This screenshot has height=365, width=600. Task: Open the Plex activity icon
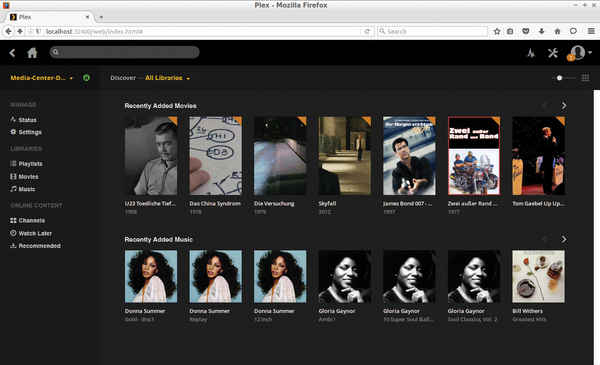[x=530, y=53]
